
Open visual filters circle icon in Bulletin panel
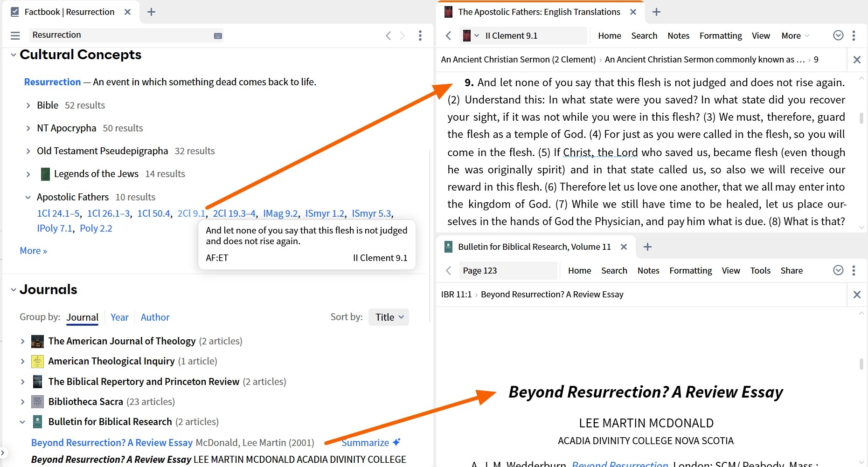coord(838,270)
